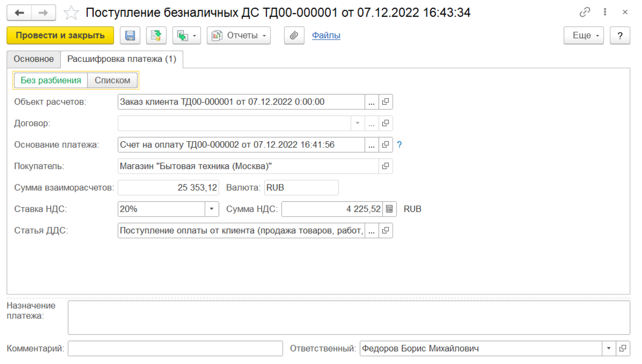642x364 pixels.
Task: Switch to the Основное tab
Action: click(34, 59)
